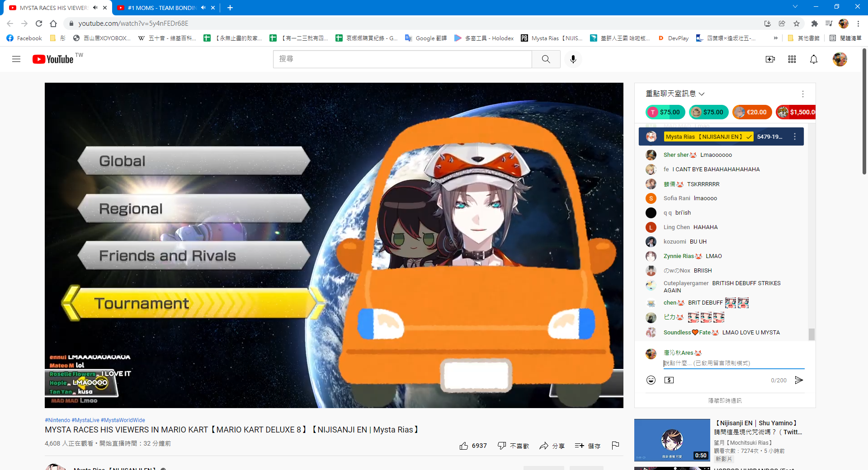
Task: Share this page from address bar icon
Action: 782,23
